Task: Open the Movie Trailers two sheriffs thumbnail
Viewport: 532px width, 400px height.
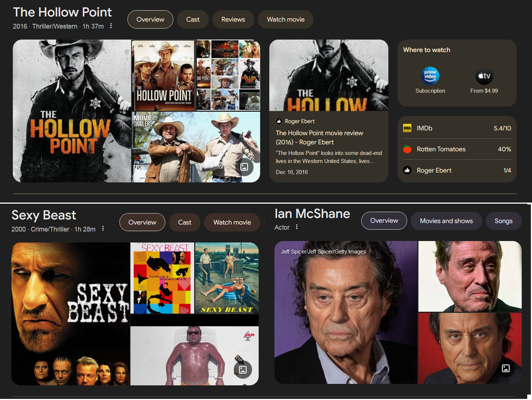Action: click(196, 147)
